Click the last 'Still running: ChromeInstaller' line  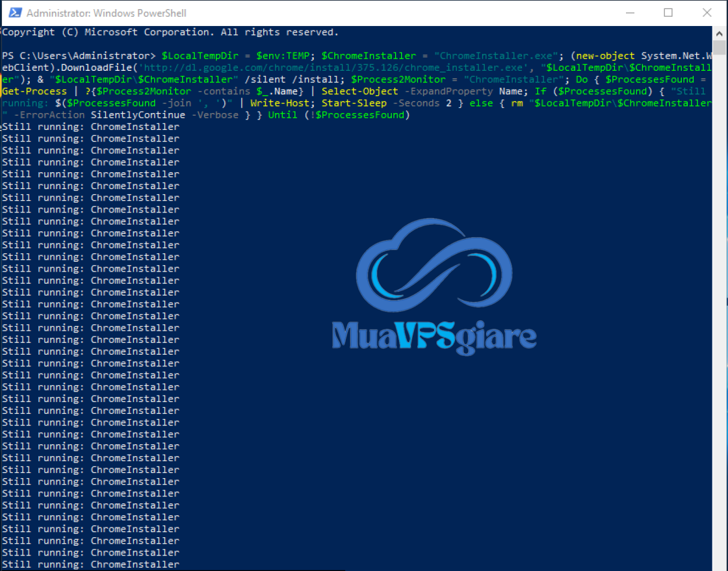[90, 565]
